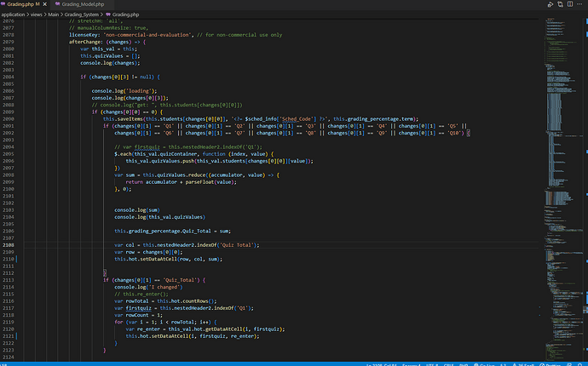Click 'setDataAtCell(row, col, sum)' on line 2110
The image size is (588, 366).
(x=180, y=259)
